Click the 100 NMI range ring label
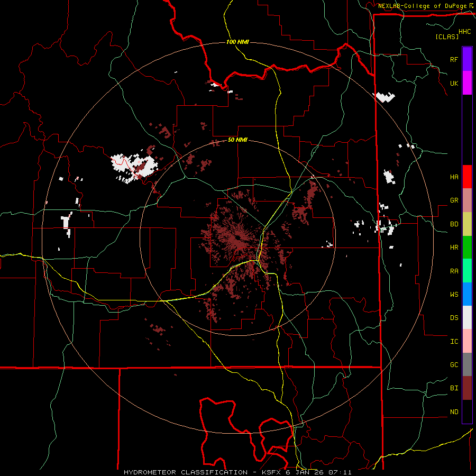Image resolution: width=476 pixels, height=476 pixels. click(237, 42)
